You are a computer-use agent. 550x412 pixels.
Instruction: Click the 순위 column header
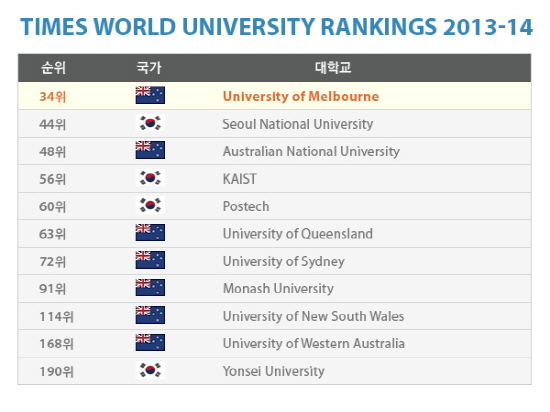pos(53,68)
